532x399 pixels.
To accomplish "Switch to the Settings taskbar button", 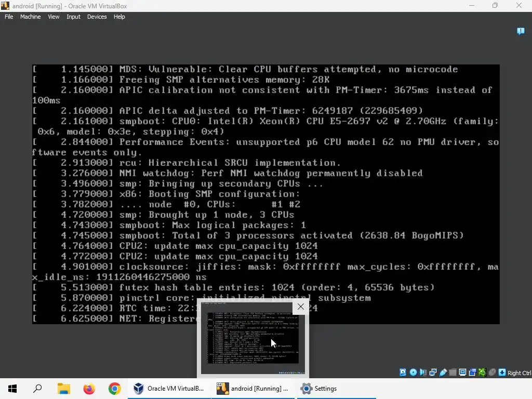I will tap(336, 389).
